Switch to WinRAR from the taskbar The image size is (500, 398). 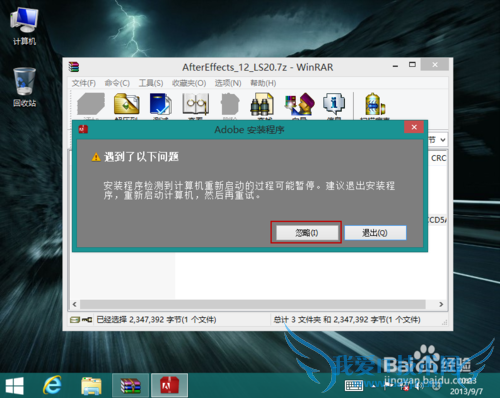131,385
